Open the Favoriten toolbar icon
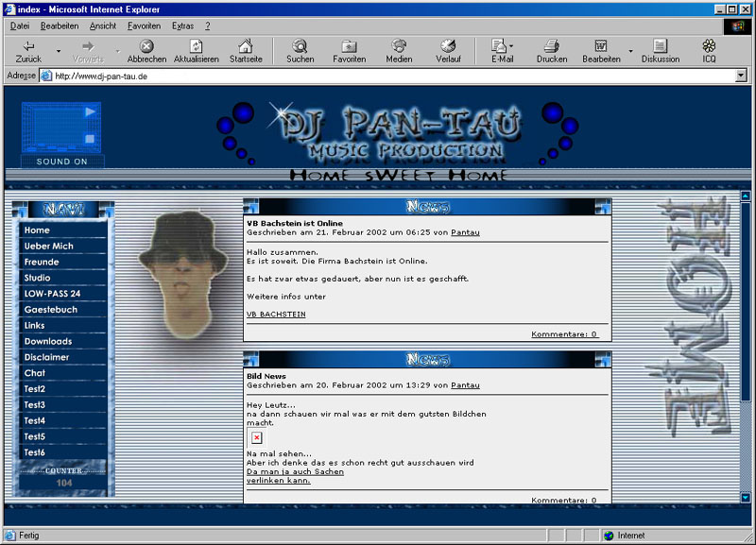The width and height of the screenshot is (756, 545). tap(349, 46)
